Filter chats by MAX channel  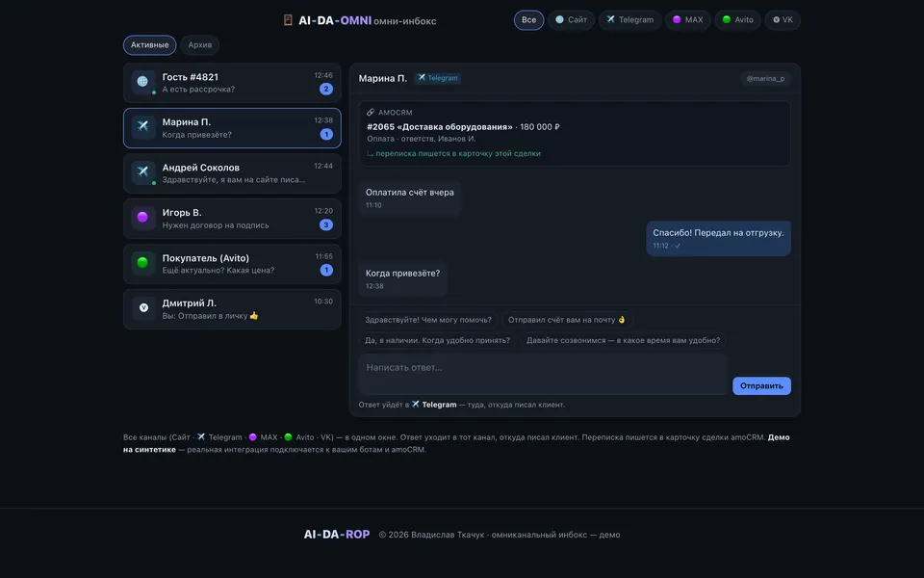[x=687, y=20]
